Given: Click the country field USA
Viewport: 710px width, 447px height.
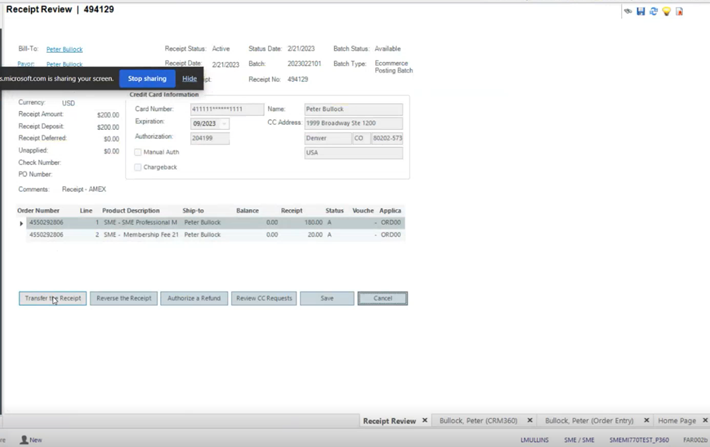Looking at the screenshot, I should point(353,153).
